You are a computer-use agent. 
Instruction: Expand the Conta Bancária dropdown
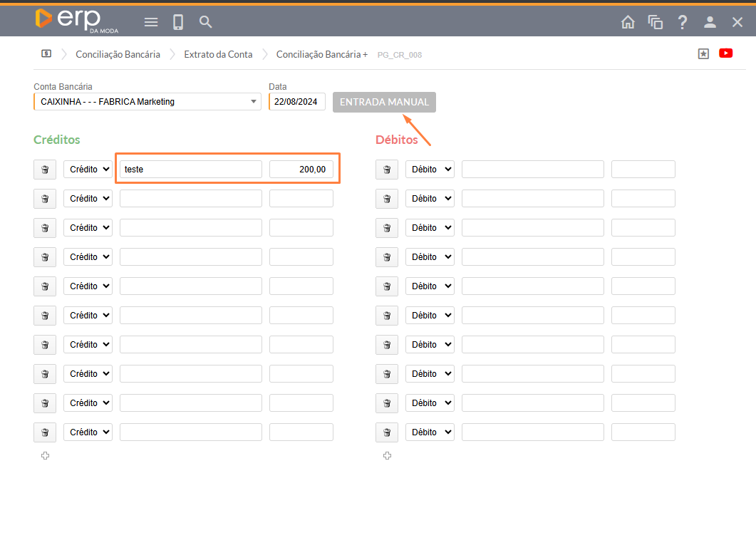[254, 102]
